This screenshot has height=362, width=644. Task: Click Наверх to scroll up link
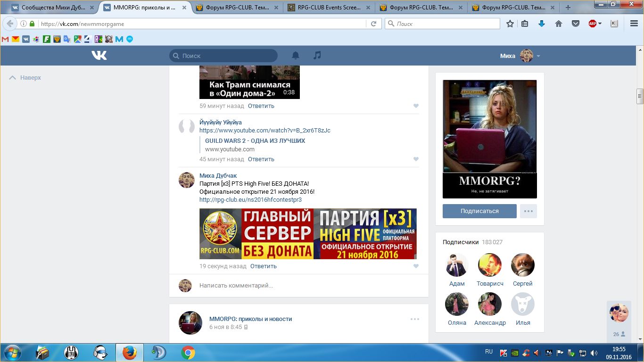(x=25, y=78)
